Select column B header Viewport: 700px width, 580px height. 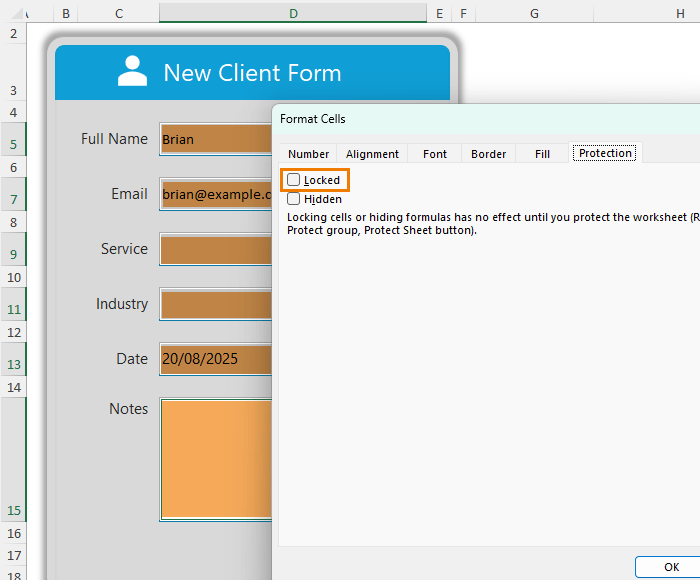[66, 13]
